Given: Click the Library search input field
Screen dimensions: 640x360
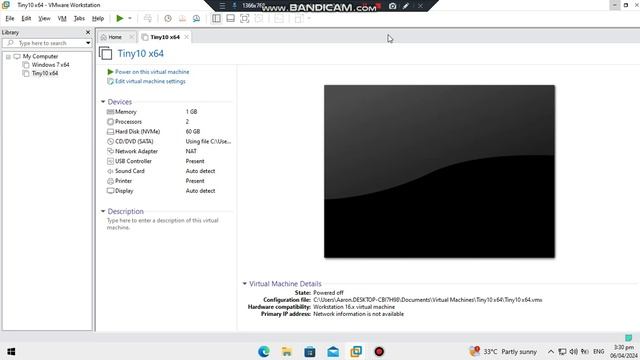Looking at the screenshot, I should (46, 43).
